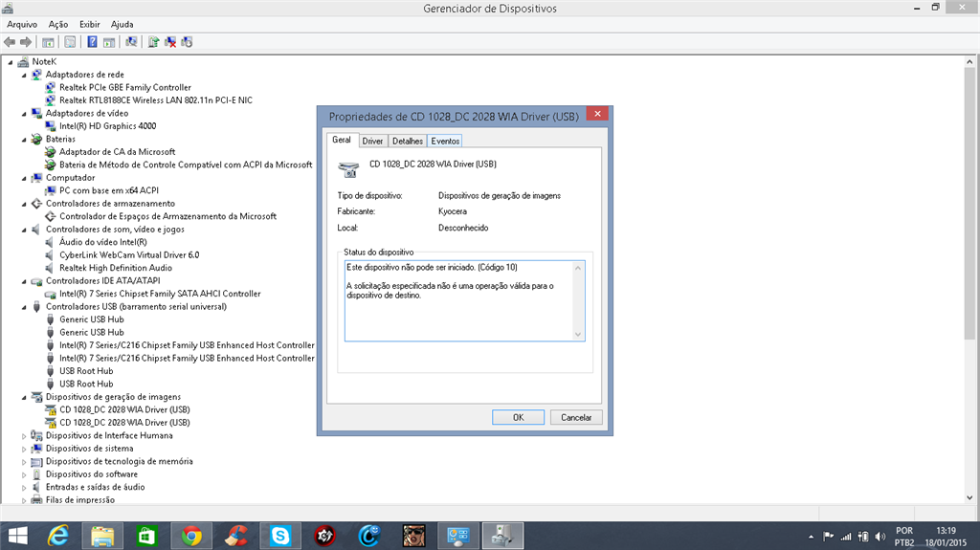This screenshot has height=550, width=980.
Task: Click the blue Help question mark icon
Action: coord(92,42)
